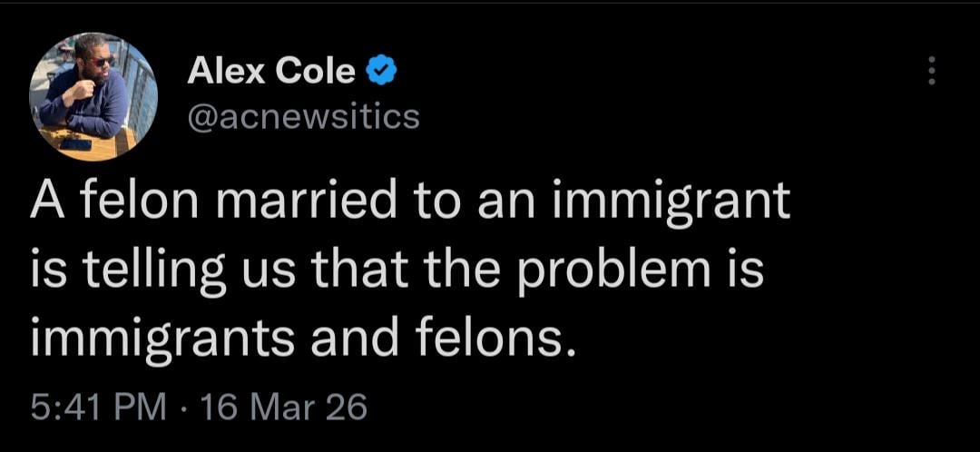980x452 pixels.
Task: Click the 5:41 PM timestamp
Action: [x=98, y=407]
